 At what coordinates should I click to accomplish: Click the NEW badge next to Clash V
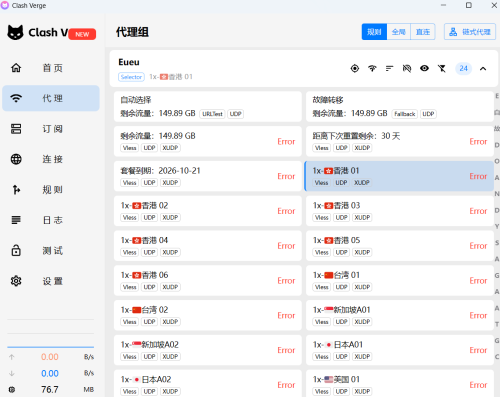tap(82, 34)
